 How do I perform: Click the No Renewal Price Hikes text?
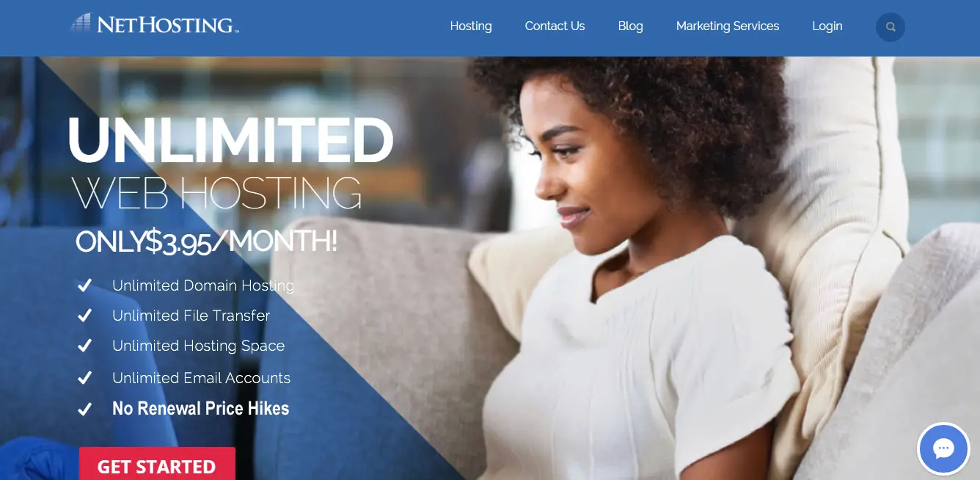click(201, 409)
